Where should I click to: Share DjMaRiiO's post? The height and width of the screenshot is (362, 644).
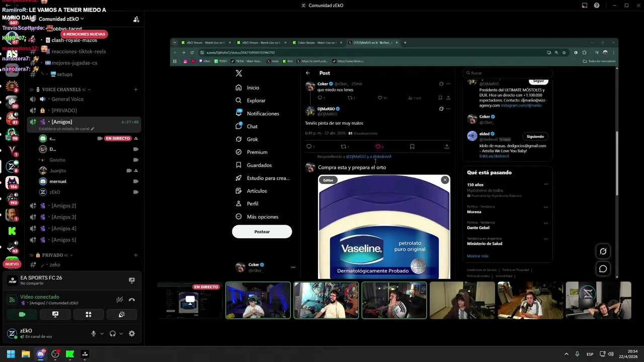point(447,146)
